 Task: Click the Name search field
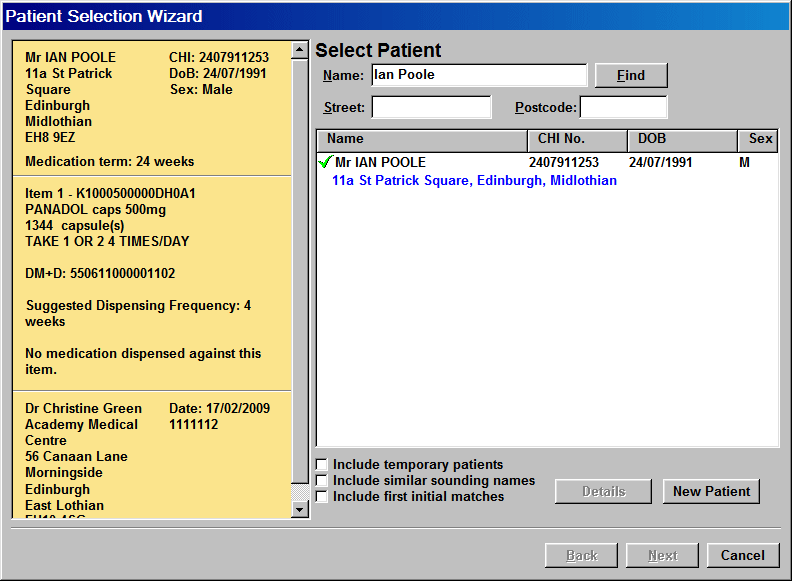(x=478, y=75)
